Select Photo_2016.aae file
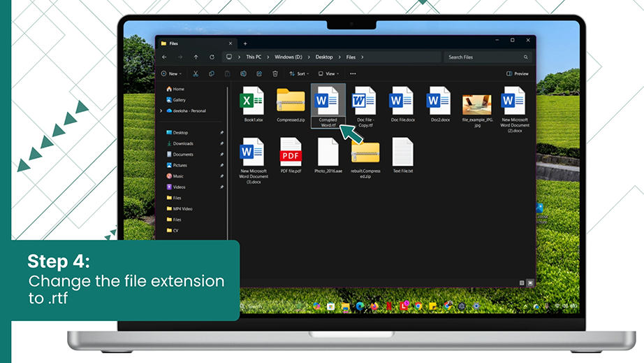The width and height of the screenshot is (644, 363). tap(328, 155)
